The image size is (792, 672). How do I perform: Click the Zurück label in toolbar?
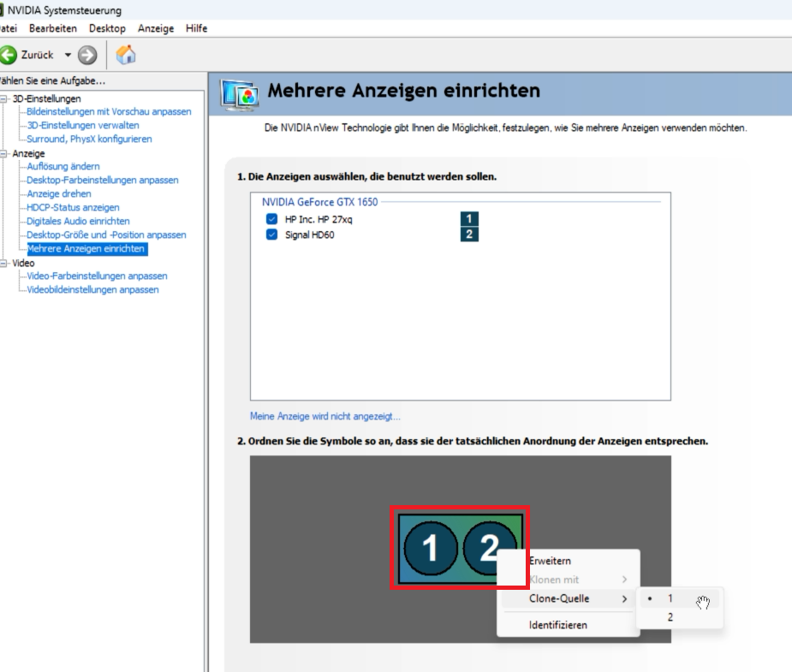pos(37,55)
